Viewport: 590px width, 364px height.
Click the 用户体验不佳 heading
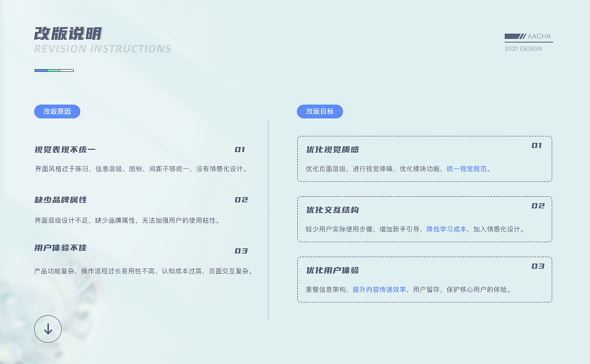[60, 248]
